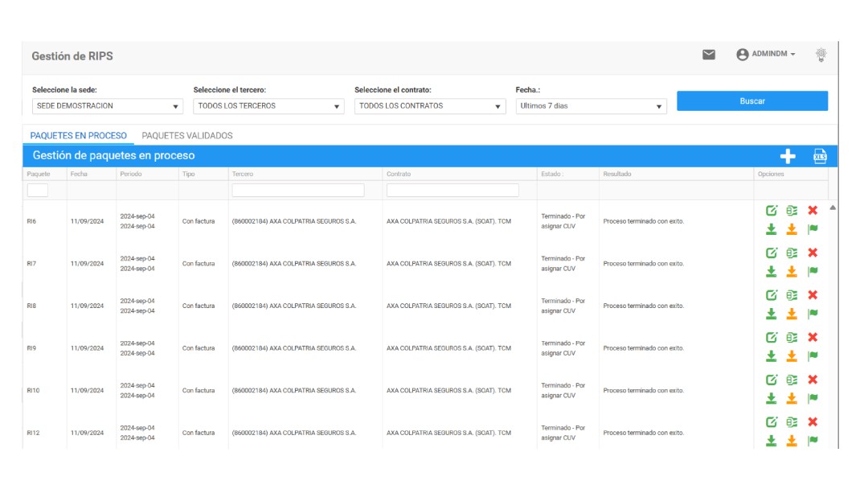Click the Paquete column header
This screenshot has width=868, height=489.
[39, 174]
